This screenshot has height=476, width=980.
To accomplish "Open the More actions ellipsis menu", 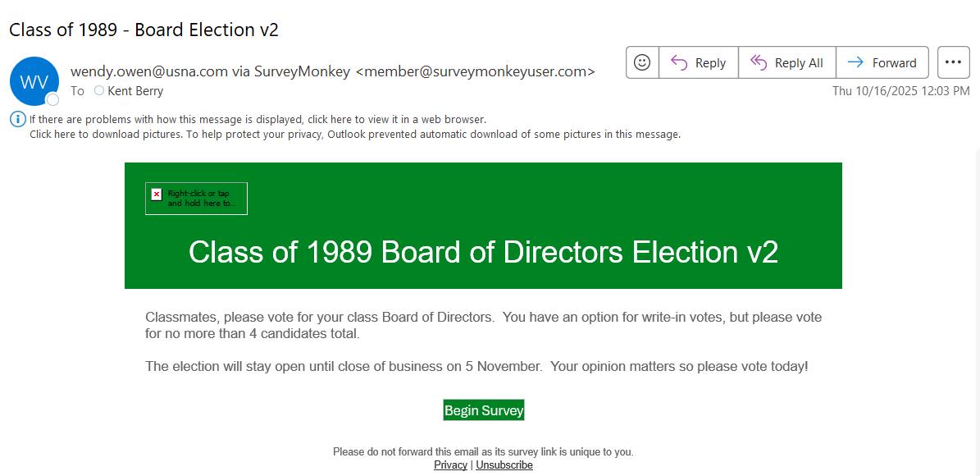I will (953, 62).
